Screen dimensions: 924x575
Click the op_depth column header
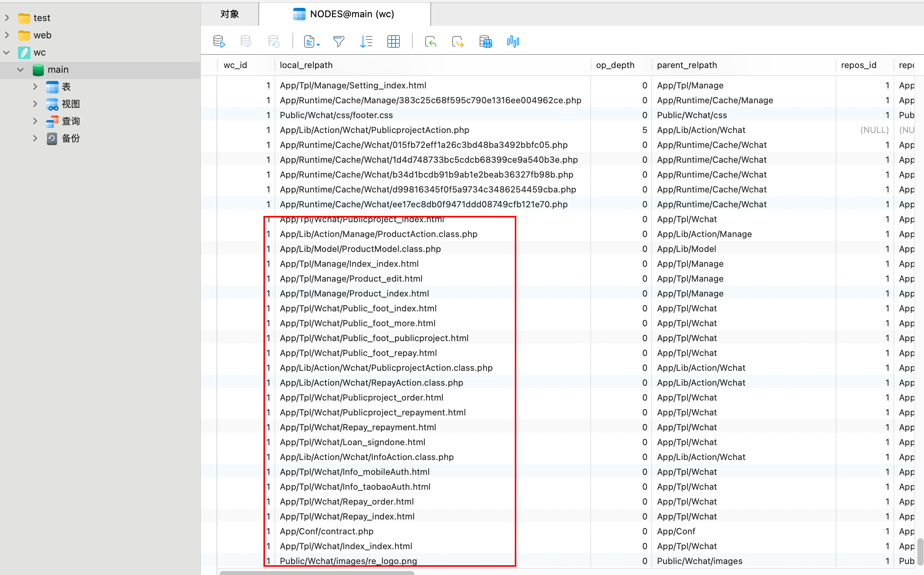[x=621, y=65]
